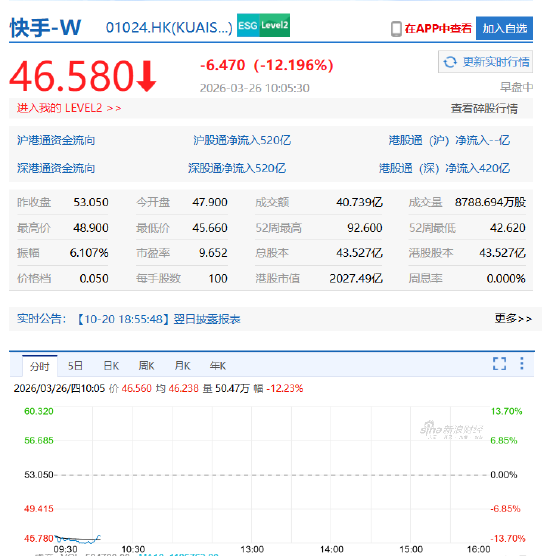
Task: Click the Level2 badge icon
Action: (274, 25)
